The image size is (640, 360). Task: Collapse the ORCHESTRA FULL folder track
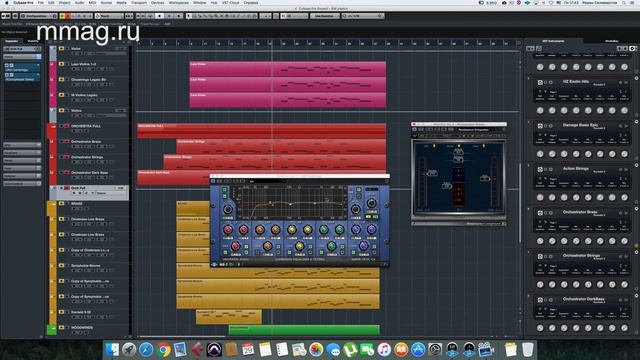pos(53,127)
